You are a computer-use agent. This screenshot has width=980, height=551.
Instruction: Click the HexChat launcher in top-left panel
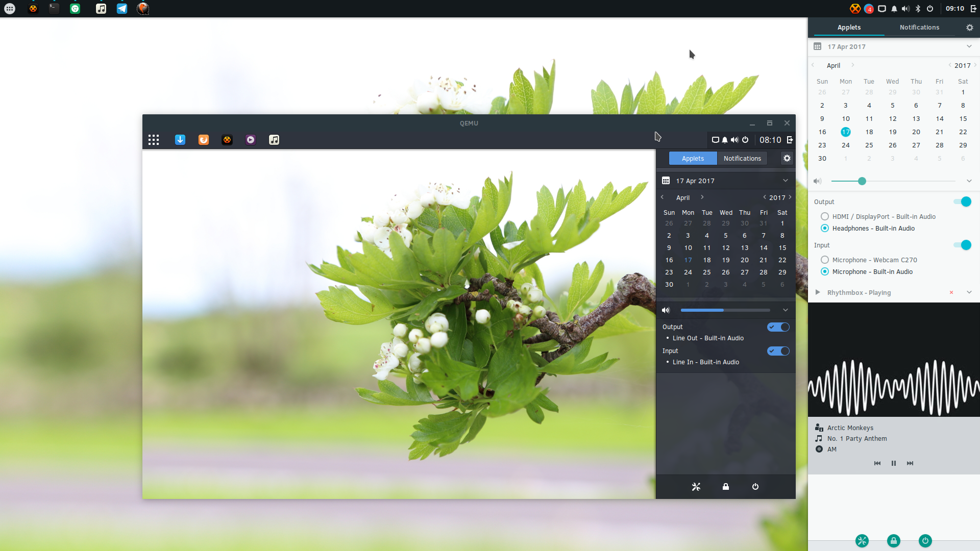point(33,9)
